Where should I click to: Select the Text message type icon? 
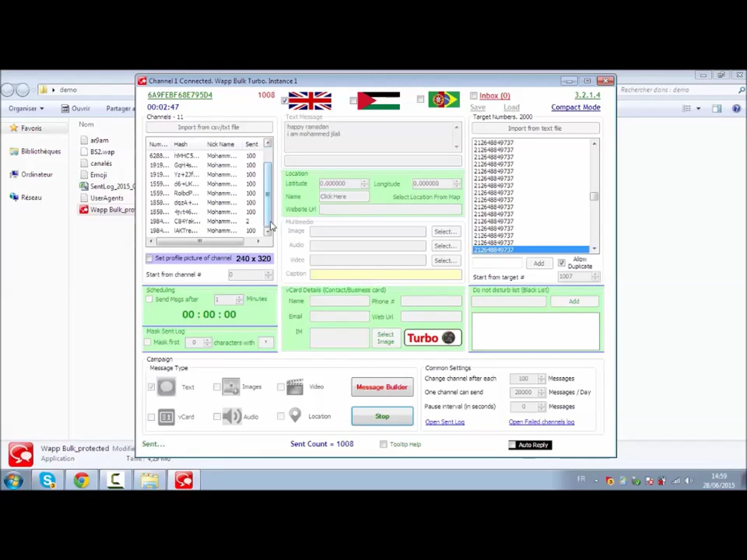point(166,387)
